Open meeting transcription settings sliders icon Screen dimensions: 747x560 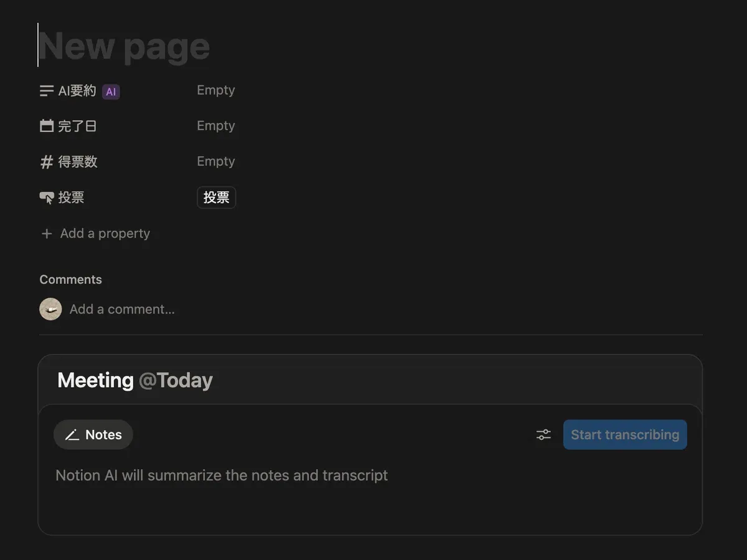pyautogui.click(x=543, y=435)
